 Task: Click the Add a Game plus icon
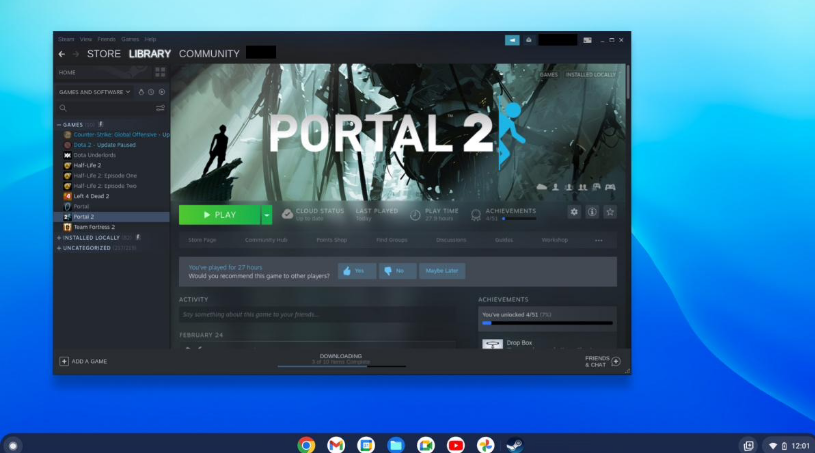click(64, 362)
